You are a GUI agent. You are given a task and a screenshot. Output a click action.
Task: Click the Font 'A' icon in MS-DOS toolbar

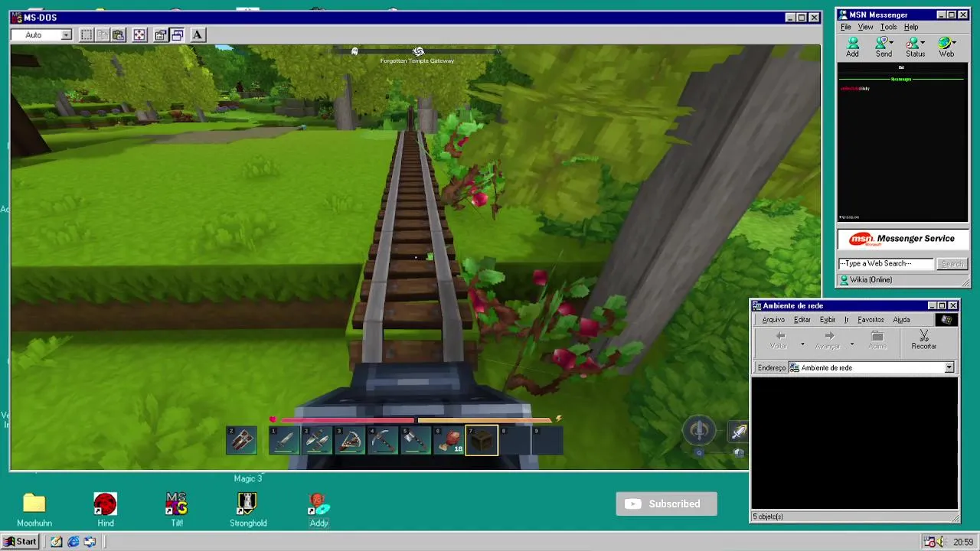(197, 34)
